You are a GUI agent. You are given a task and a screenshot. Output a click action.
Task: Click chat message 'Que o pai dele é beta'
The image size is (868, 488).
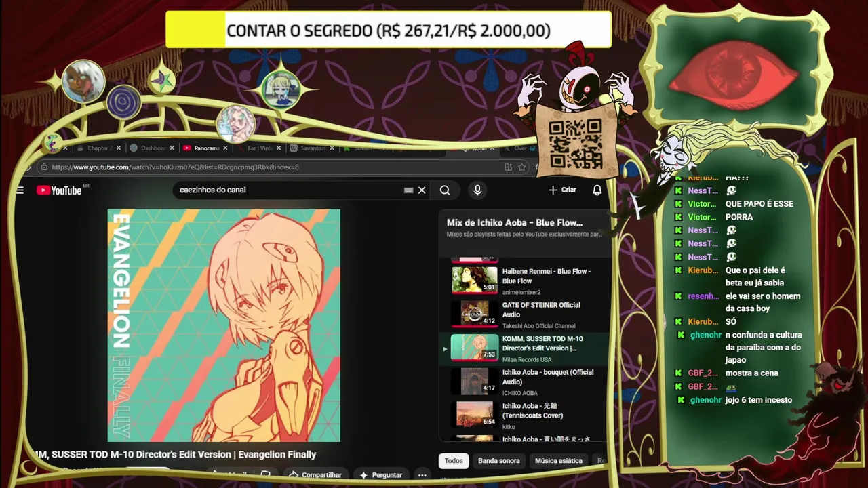(x=755, y=277)
